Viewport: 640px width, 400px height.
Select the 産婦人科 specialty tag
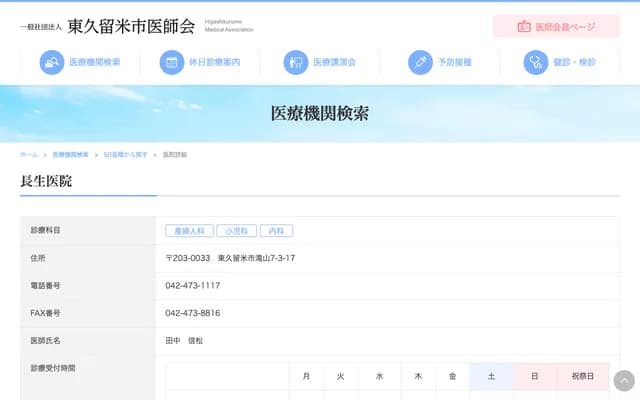pyautogui.click(x=189, y=231)
